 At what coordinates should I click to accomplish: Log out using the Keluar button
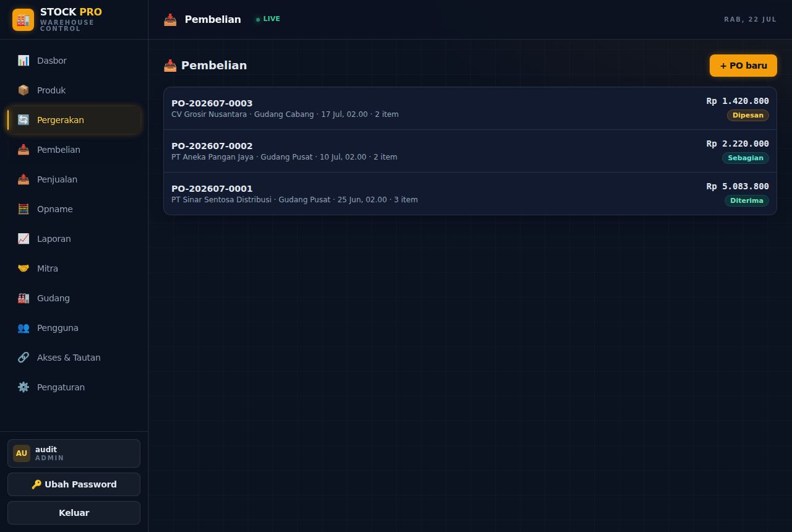click(x=74, y=513)
